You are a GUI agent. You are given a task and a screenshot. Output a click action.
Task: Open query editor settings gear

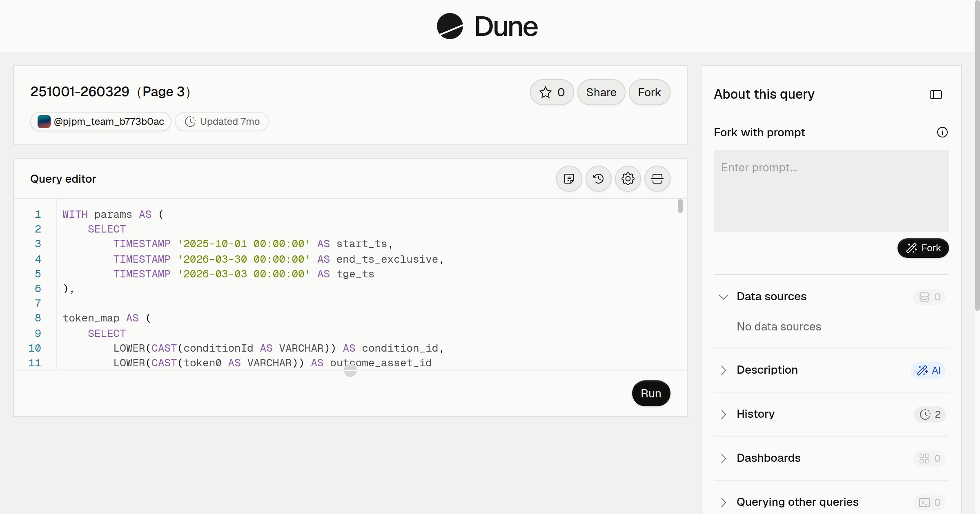point(628,179)
